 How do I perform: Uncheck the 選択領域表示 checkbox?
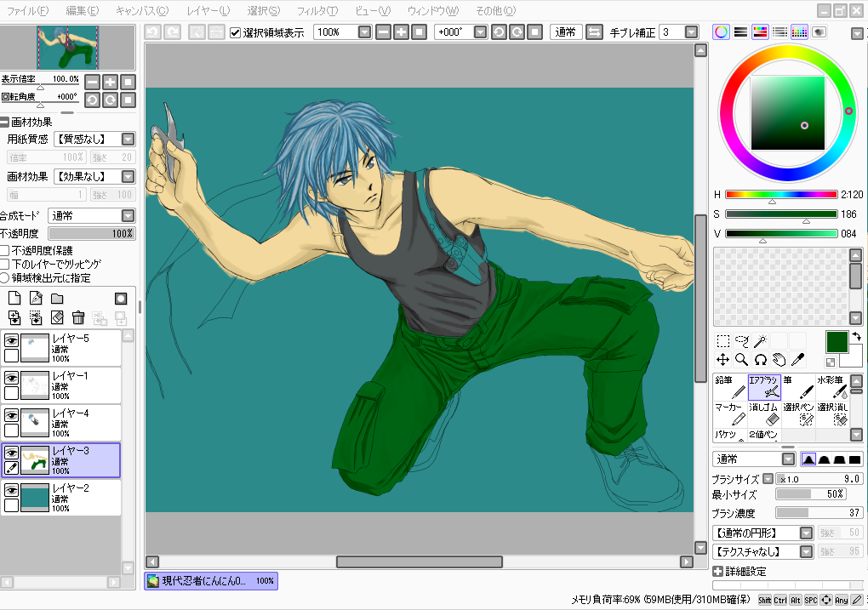[x=236, y=32]
